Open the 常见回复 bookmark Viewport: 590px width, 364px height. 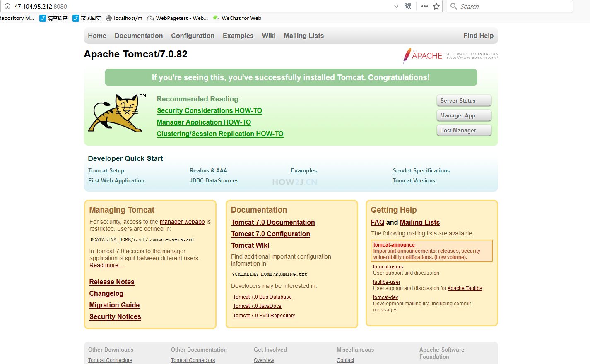87,18
